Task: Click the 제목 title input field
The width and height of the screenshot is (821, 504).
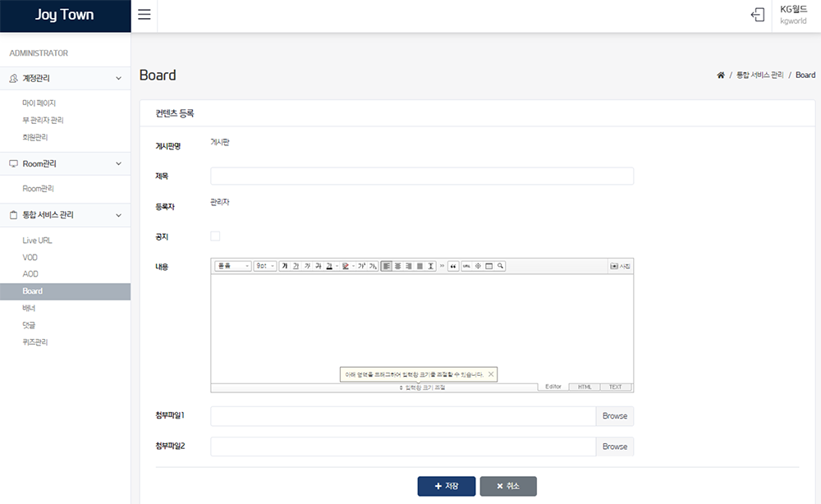Action: coord(422,176)
